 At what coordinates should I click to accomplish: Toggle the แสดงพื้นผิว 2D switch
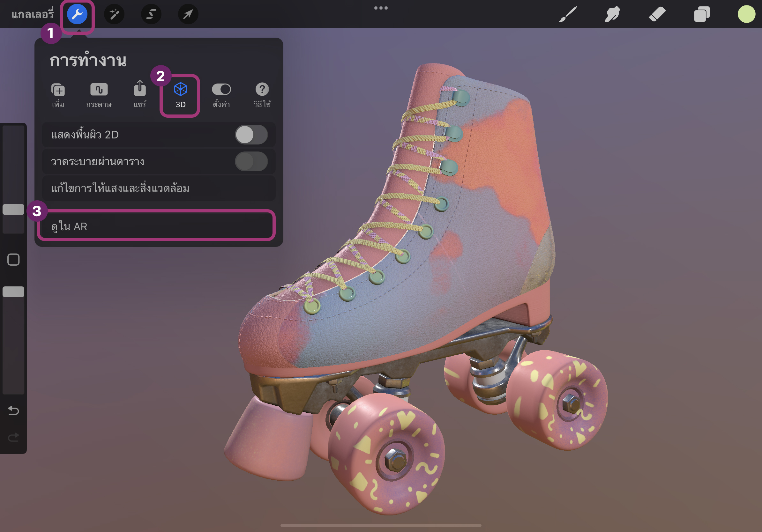tap(251, 135)
